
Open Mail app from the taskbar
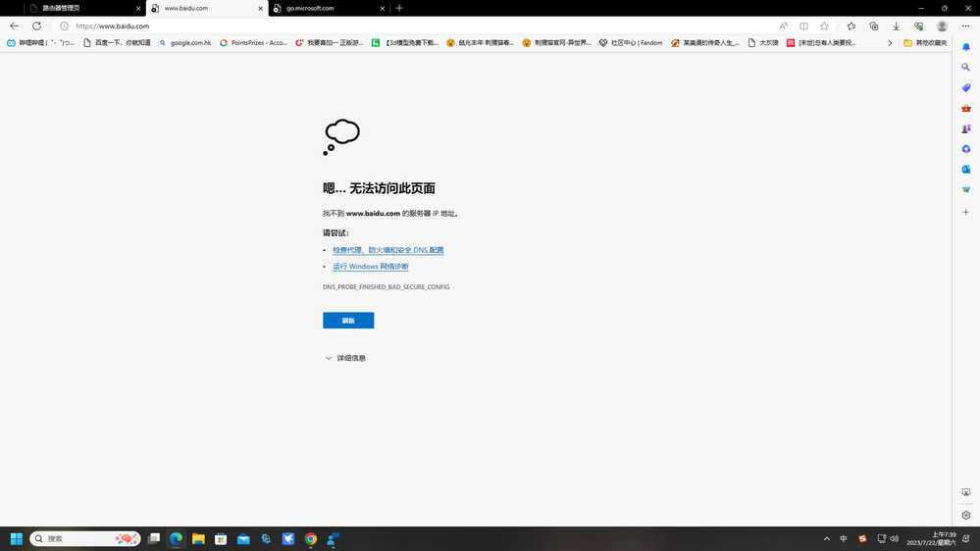point(243,538)
